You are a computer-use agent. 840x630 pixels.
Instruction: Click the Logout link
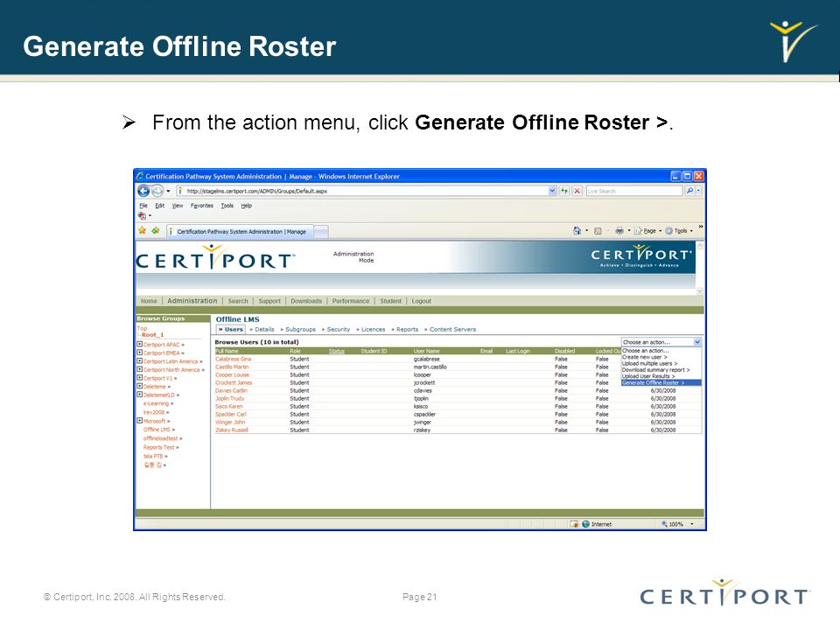click(422, 301)
